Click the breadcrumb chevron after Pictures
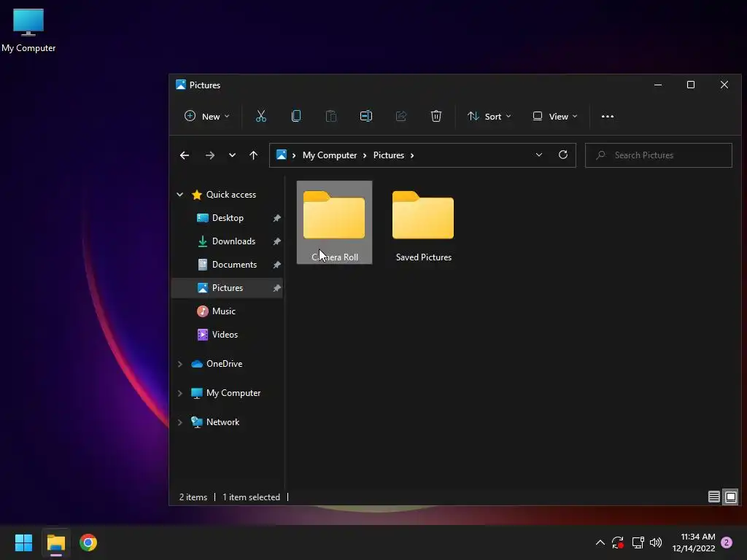Screen dimensions: 747x560 [412, 155]
